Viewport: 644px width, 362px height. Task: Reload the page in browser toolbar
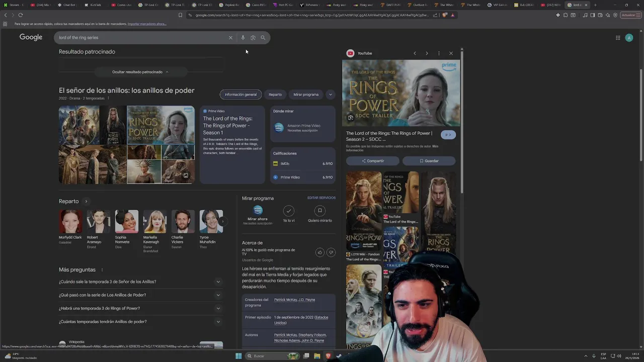pyautogui.click(x=21, y=15)
